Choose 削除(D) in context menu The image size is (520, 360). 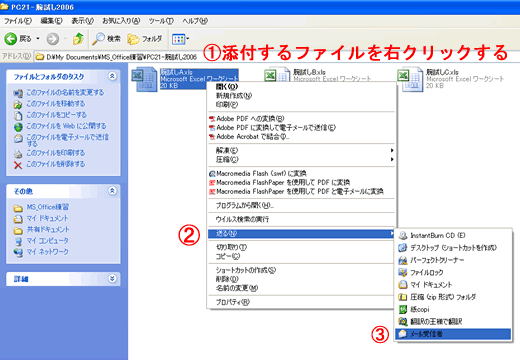click(x=301, y=279)
